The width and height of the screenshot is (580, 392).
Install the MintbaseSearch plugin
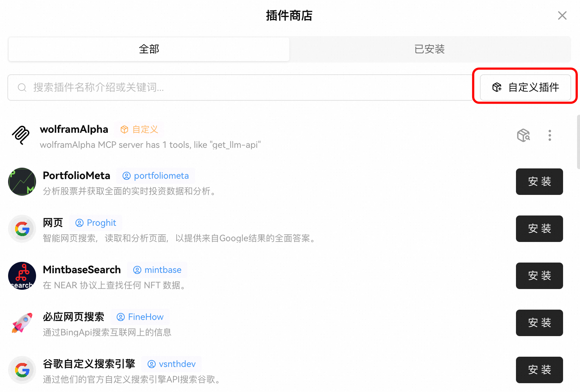[x=539, y=276]
